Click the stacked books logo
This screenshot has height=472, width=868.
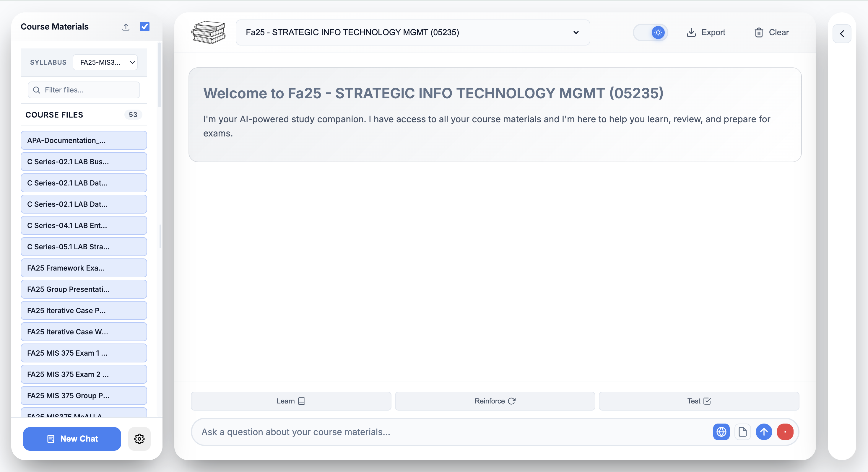point(209,32)
